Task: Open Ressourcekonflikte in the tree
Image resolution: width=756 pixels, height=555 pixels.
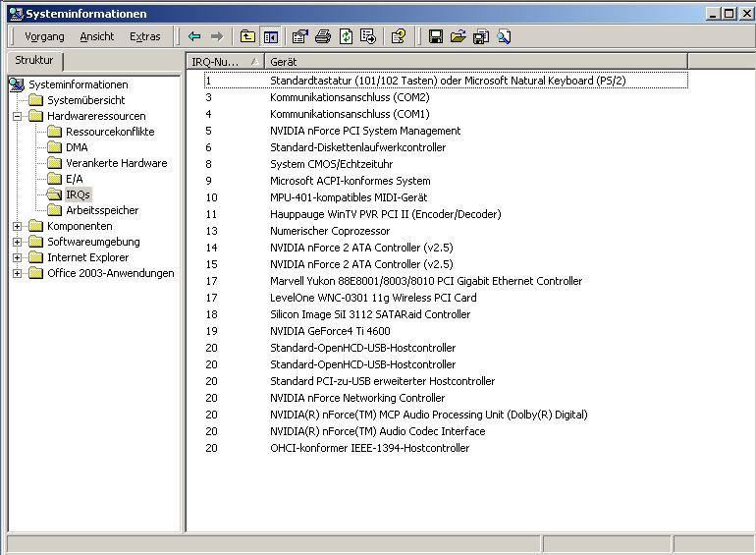Action: 110,132
